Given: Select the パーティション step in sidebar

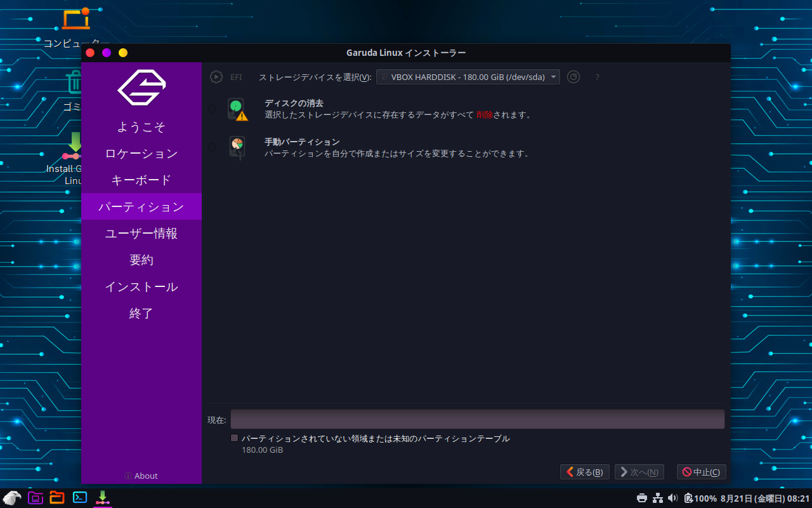Looking at the screenshot, I should pos(141,207).
